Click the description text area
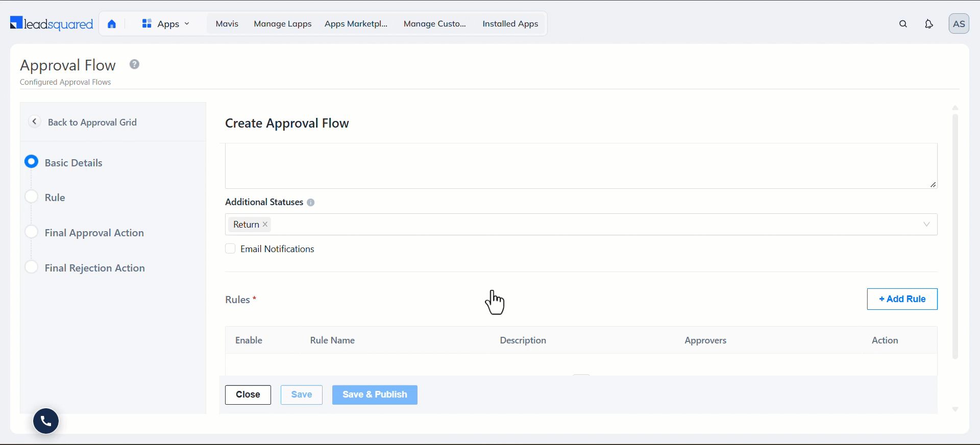 pos(581,166)
